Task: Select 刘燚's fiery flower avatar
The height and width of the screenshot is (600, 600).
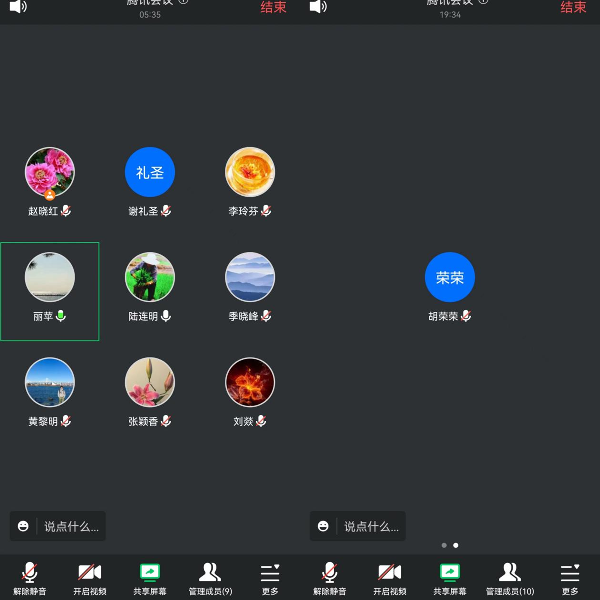Action: point(250,382)
